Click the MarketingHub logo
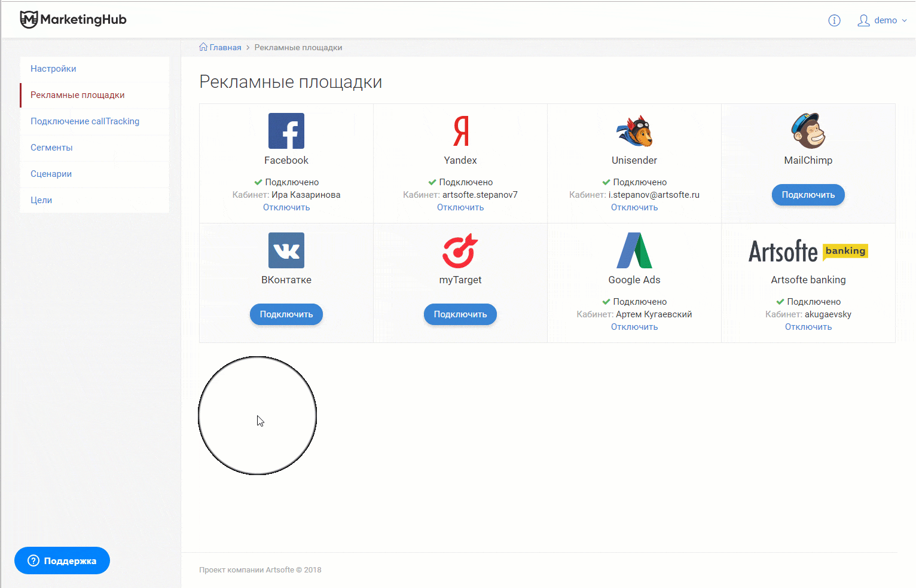This screenshot has height=588, width=916. 74,20
